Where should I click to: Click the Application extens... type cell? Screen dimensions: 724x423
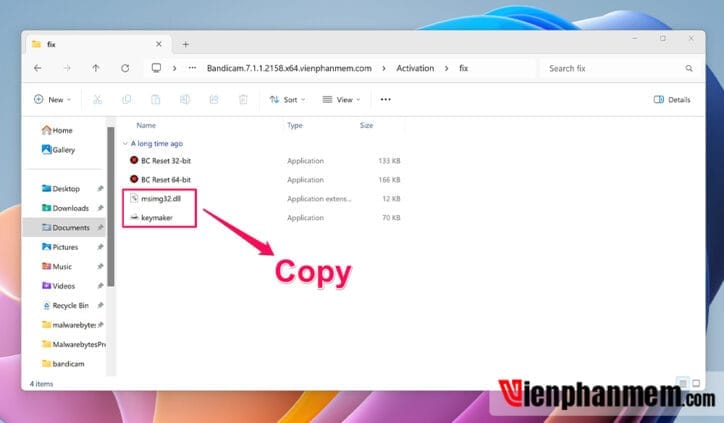(x=319, y=199)
